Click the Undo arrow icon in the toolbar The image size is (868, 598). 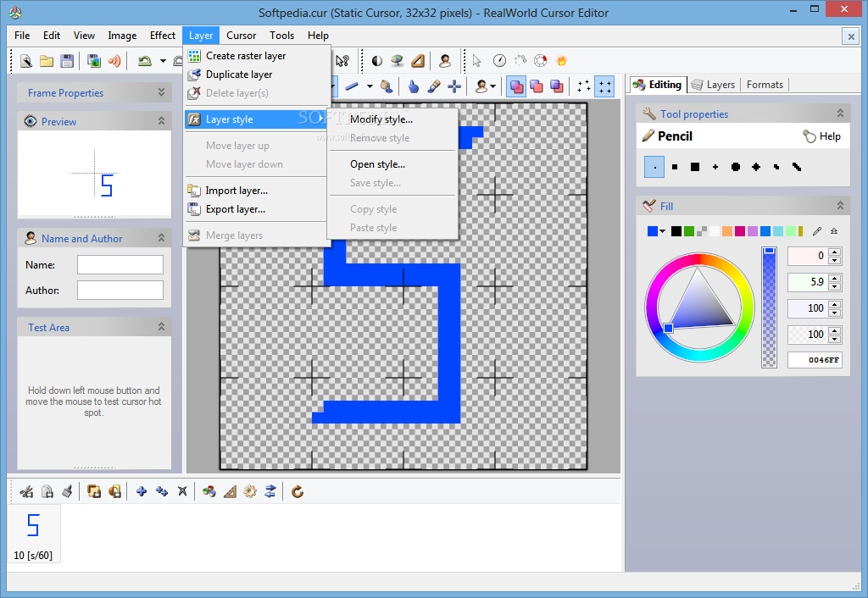(145, 61)
